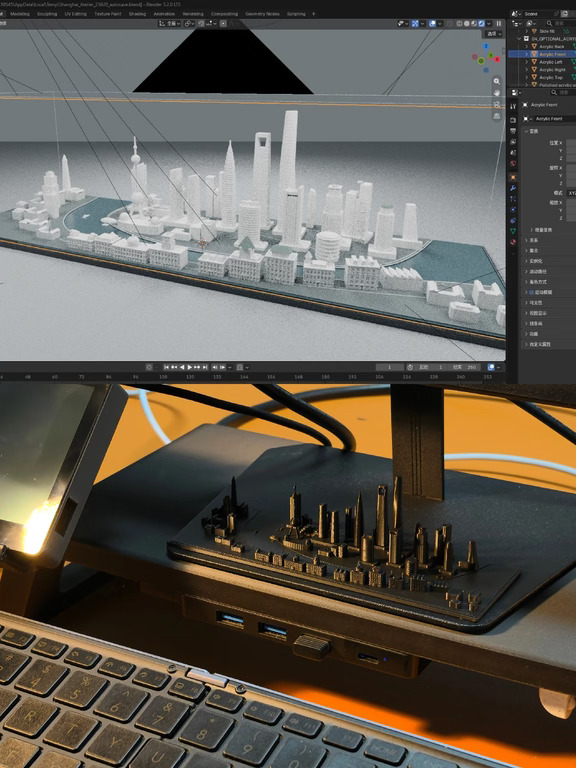Screen dimensions: 576x768
Task: Select Acrylic Back in the outliner
Action: [552, 47]
